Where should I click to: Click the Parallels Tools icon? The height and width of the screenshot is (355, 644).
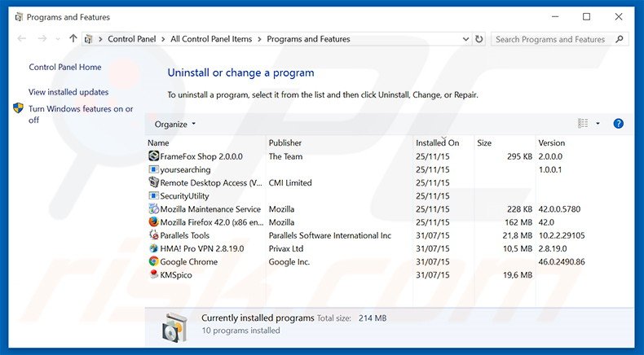[x=153, y=235]
